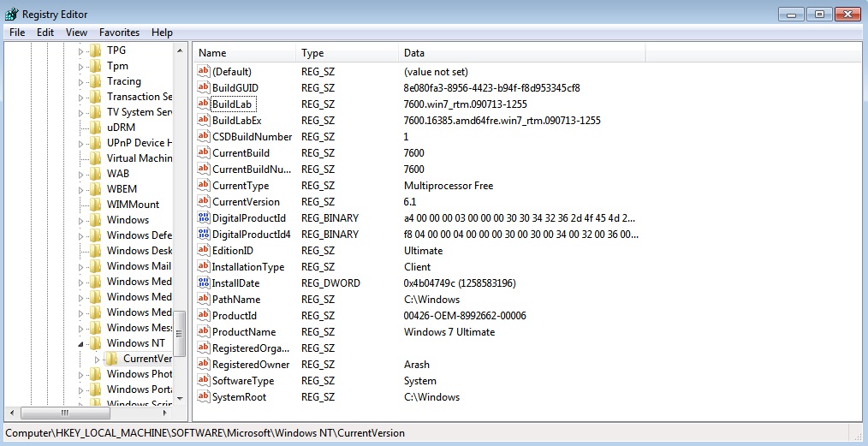Expand the Windows Mail tree node

80,267
